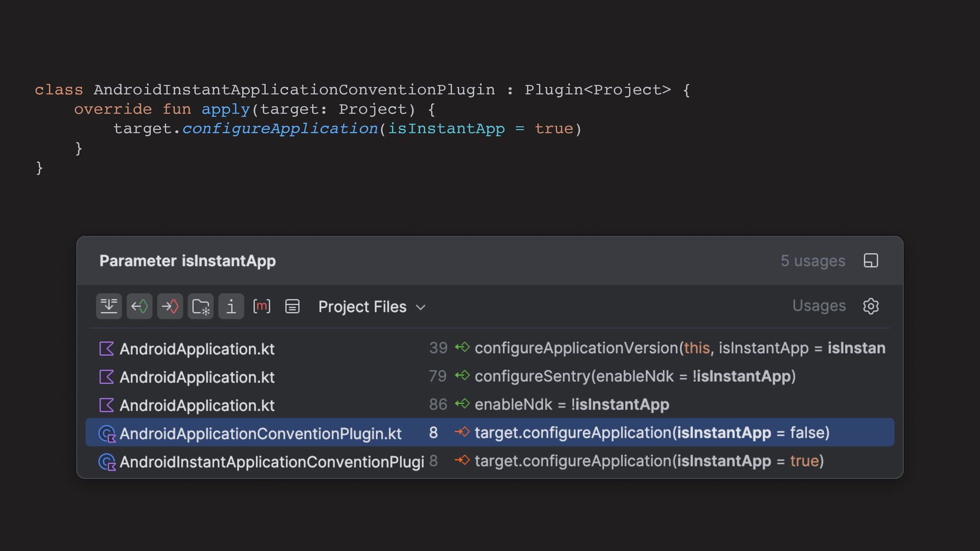Click the Project Files dropdown chevron

click(421, 307)
